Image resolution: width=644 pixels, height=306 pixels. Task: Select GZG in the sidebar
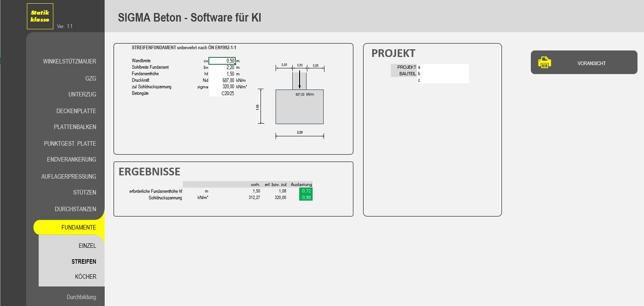tap(90, 79)
